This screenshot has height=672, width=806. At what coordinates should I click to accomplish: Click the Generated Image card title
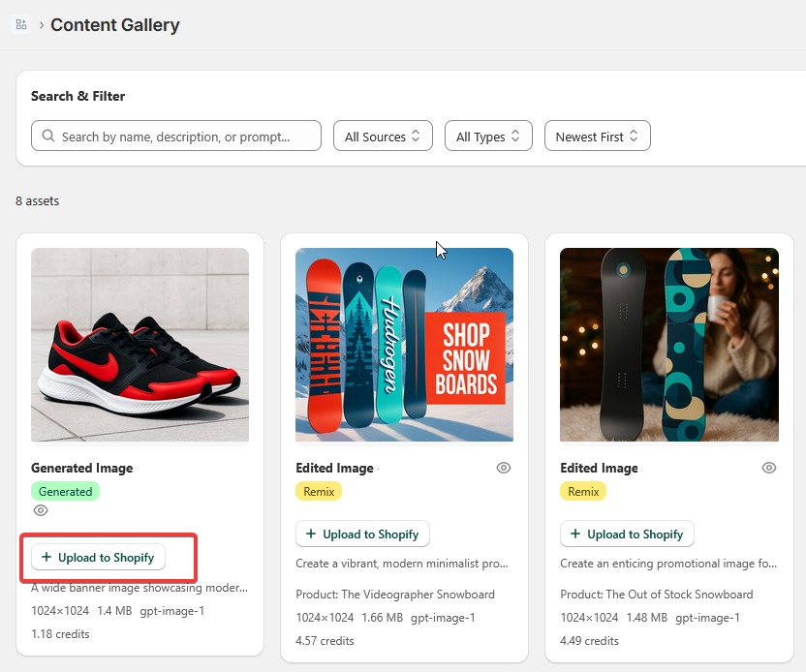point(81,468)
